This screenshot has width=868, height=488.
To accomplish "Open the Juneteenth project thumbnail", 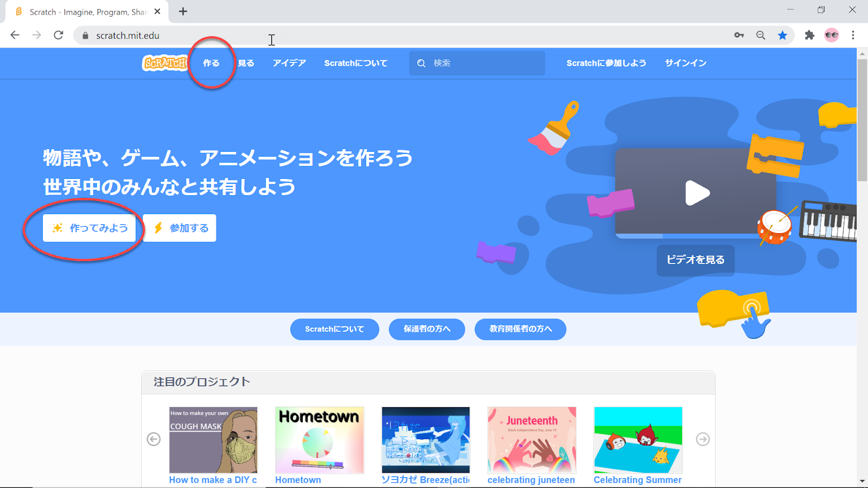I will (x=532, y=440).
